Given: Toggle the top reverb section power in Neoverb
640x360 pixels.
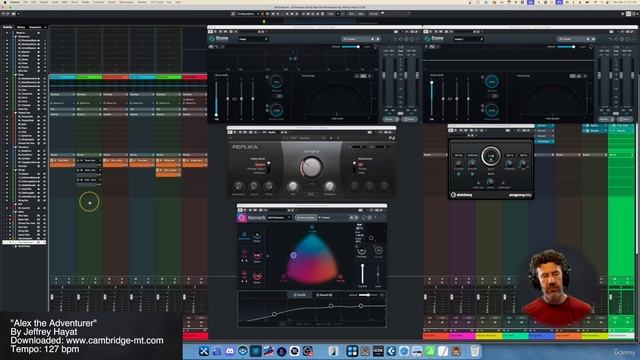Looking at the screenshot, I should 244,235.
